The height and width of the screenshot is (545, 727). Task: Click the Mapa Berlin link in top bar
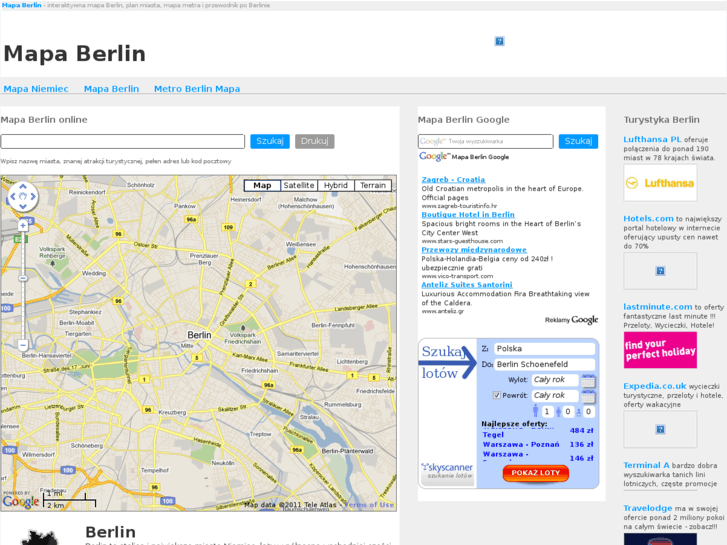pyautogui.click(x=21, y=5)
